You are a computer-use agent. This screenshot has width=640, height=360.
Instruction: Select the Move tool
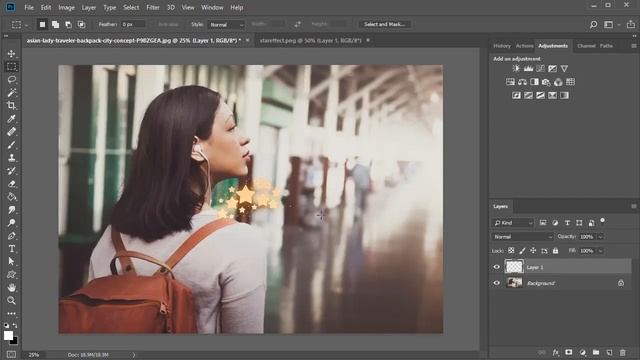click(x=11, y=53)
